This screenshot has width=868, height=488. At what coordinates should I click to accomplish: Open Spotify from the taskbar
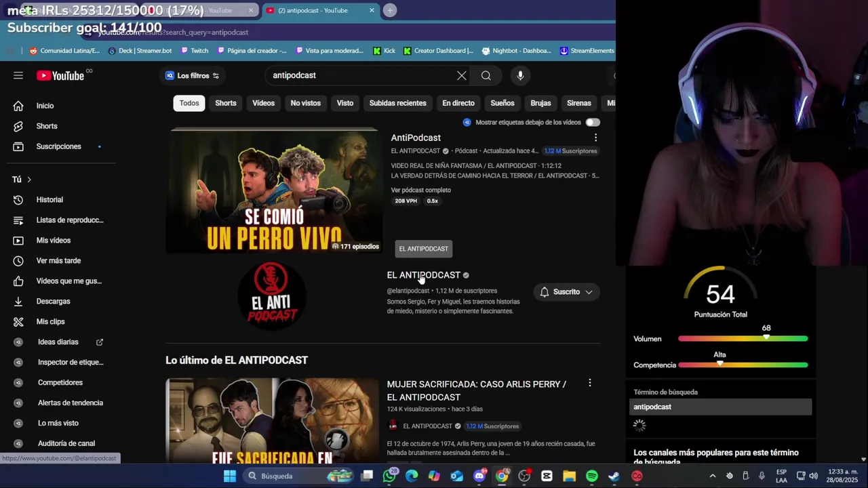point(591,476)
